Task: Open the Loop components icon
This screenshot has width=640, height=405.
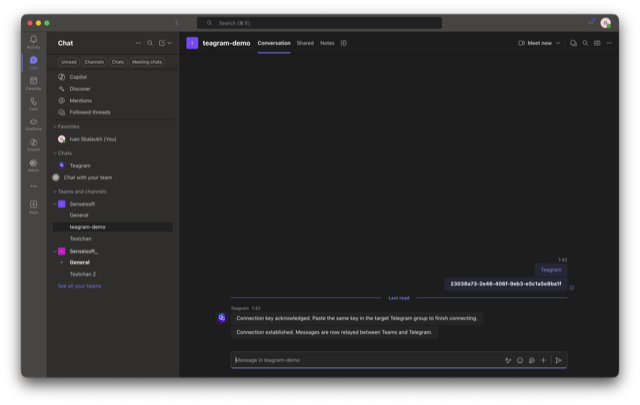Action: tap(531, 360)
